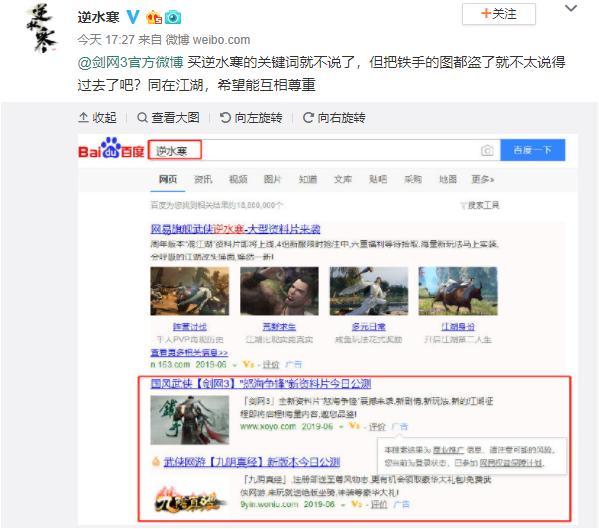Open the 今天 17:27 timestamp link
This screenshot has width=599, height=529.
[x=106, y=39]
